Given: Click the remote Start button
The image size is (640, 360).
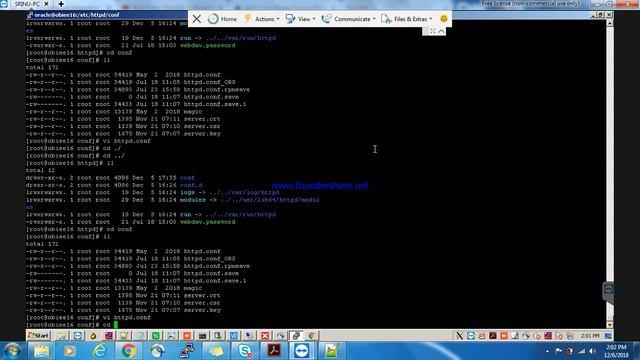Looking at the screenshot, I should 38,336.
